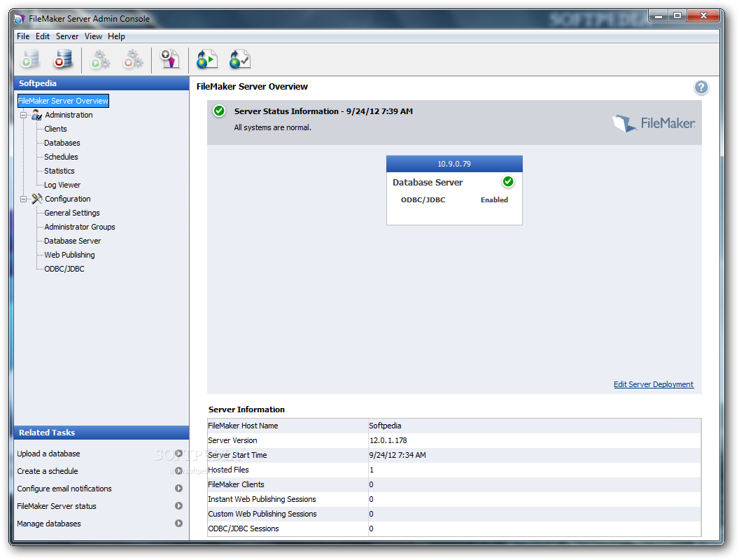Select FileMaker Server status task
The width and height of the screenshot is (739, 560).
(x=57, y=506)
